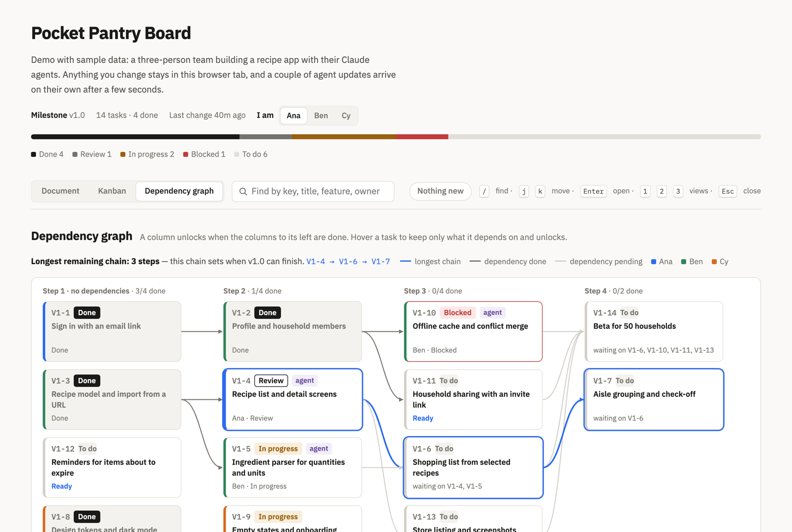Screen dimensions: 792x532
Task: Click the 'Step 3 · 0/4 done' header
Action: 433,291
